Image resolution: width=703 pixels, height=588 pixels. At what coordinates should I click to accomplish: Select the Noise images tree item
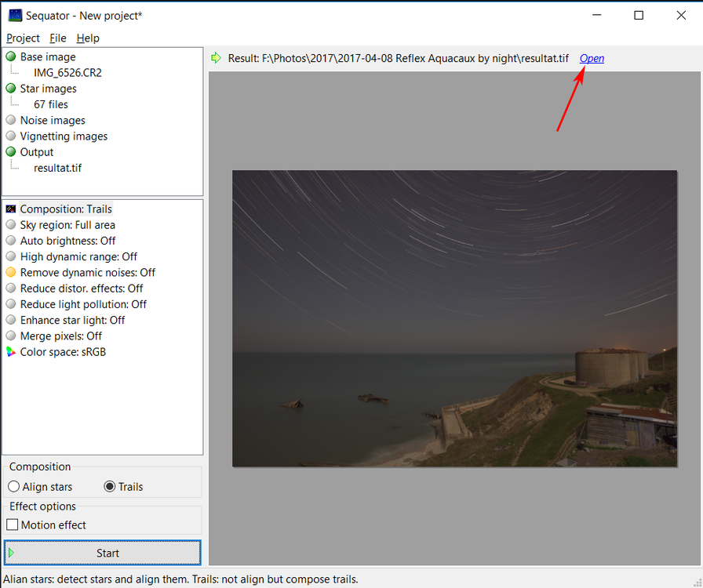pyautogui.click(x=53, y=121)
